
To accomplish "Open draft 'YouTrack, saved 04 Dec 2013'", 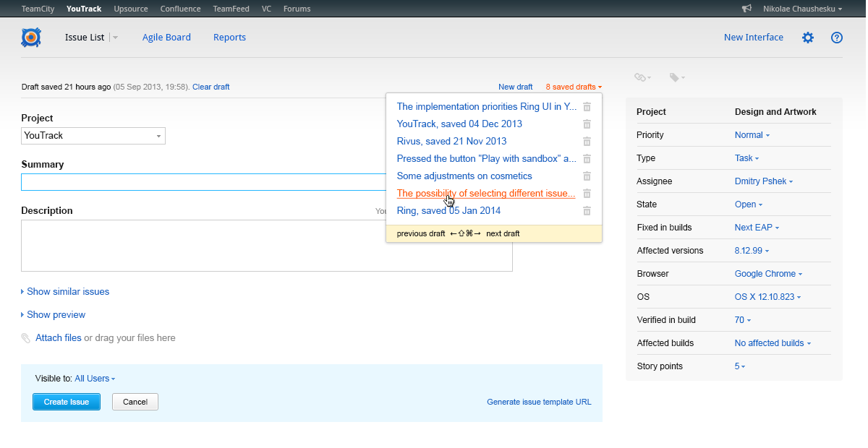I will click(459, 124).
